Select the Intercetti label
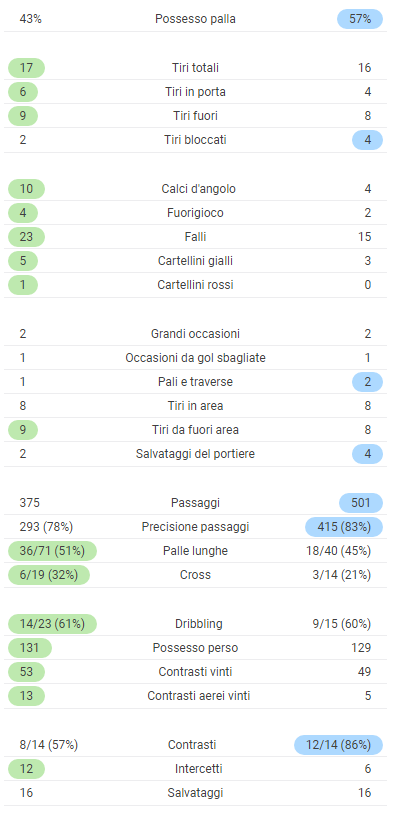Image resolution: width=395 pixels, height=823 pixels. [x=199, y=769]
